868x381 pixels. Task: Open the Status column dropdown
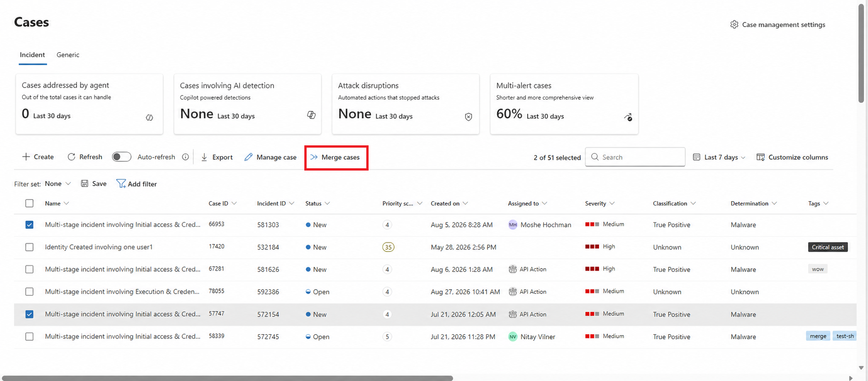pyautogui.click(x=327, y=203)
